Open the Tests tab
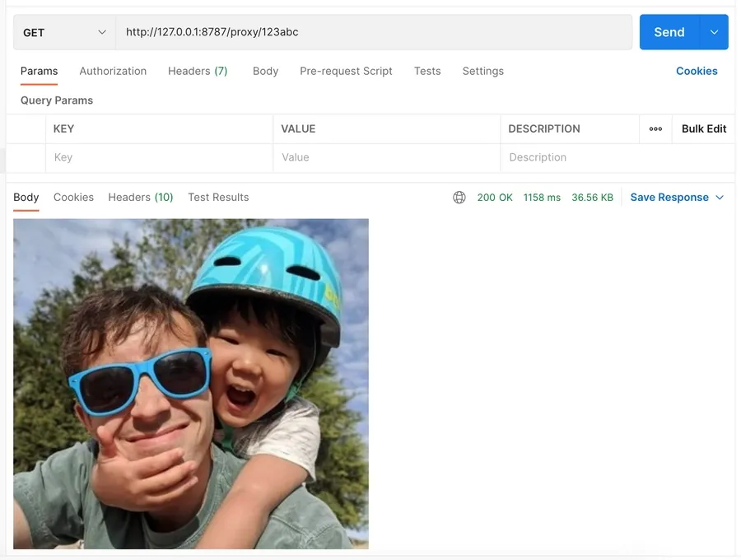 click(427, 71)
